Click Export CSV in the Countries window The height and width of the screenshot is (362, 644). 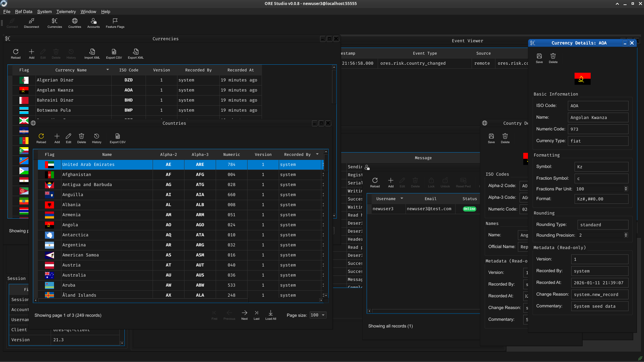click(x=117, y=138)
